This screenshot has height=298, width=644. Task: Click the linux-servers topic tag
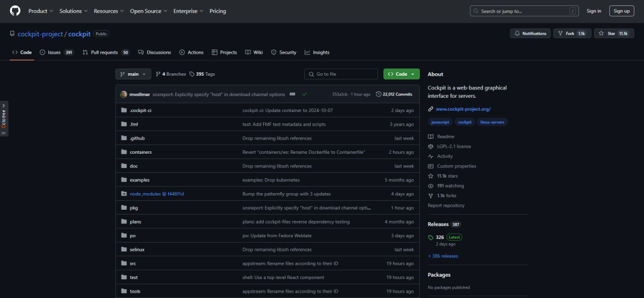(x=493, y=122)
